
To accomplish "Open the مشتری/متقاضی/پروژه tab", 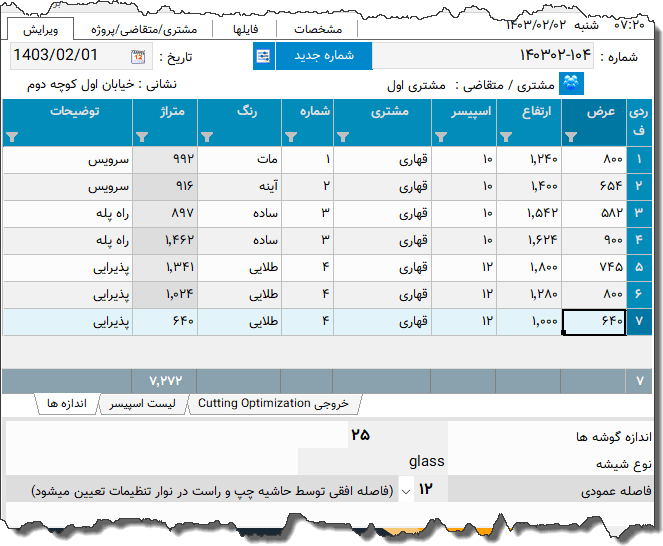I will coord(144,30).
